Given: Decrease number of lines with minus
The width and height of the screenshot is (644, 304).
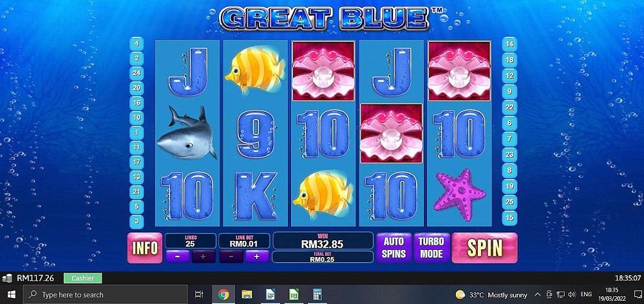Looking at the screenshot, I should pos(178,256).
